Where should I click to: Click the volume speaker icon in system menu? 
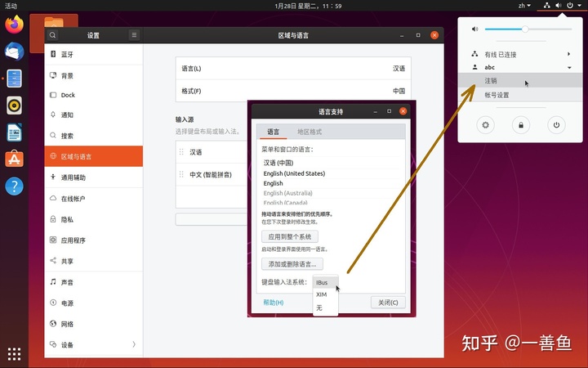tap(474, 29)
